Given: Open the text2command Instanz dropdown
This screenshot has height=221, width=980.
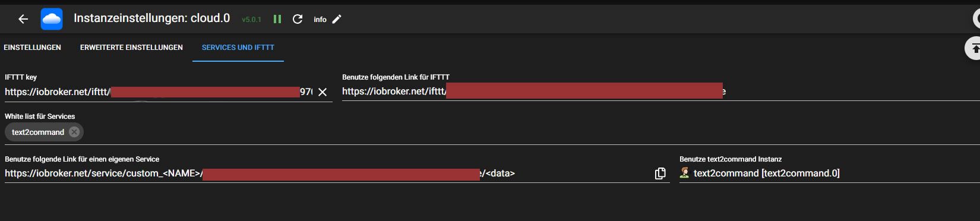Looking at the screenshot, I should tap(829, 173).
